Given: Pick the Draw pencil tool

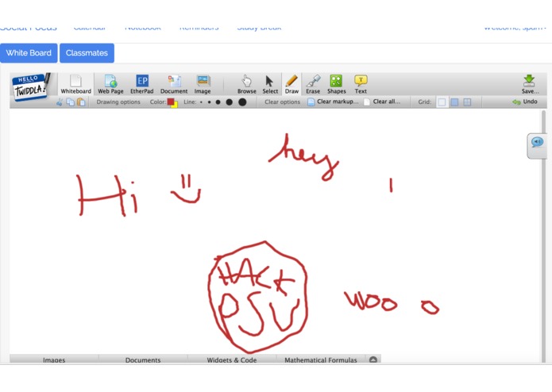Looking at the screenshot, I should pos(291,84).
